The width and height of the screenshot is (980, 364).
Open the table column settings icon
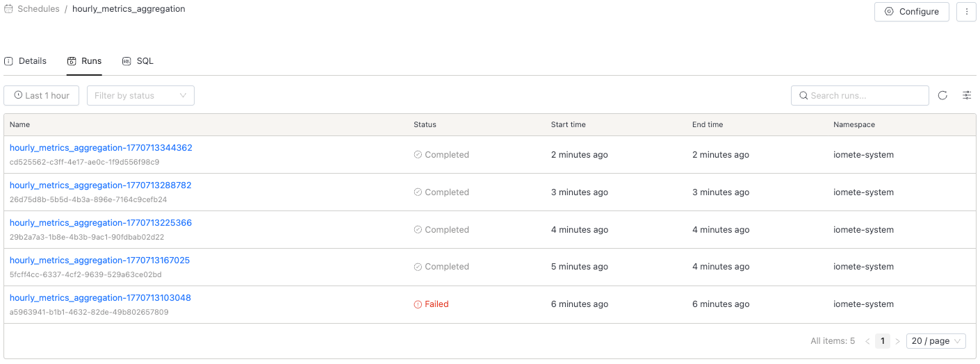pyautogui.click(x=967, y=96)
